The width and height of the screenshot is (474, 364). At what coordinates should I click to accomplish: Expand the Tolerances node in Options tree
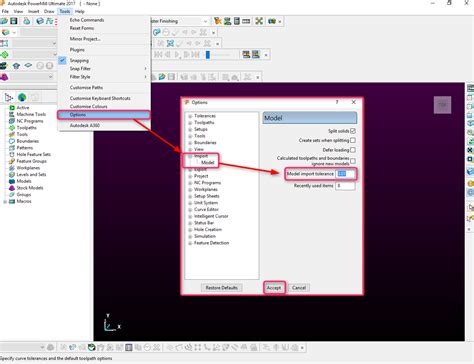[190, 116]
